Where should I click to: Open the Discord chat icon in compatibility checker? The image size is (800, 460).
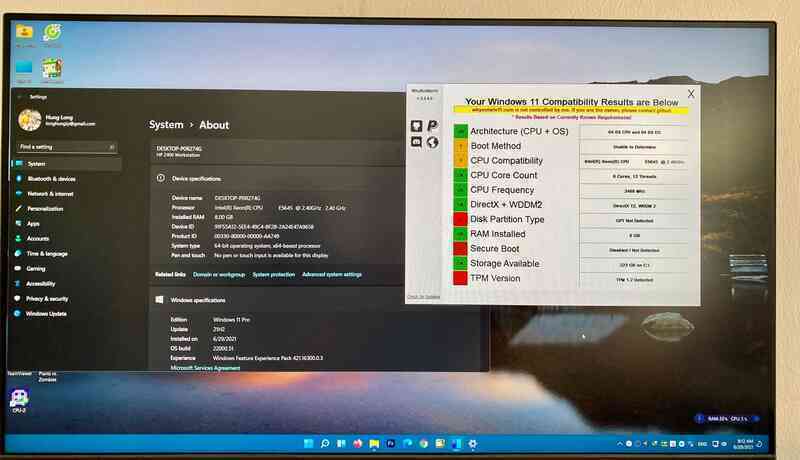point(416,142)
